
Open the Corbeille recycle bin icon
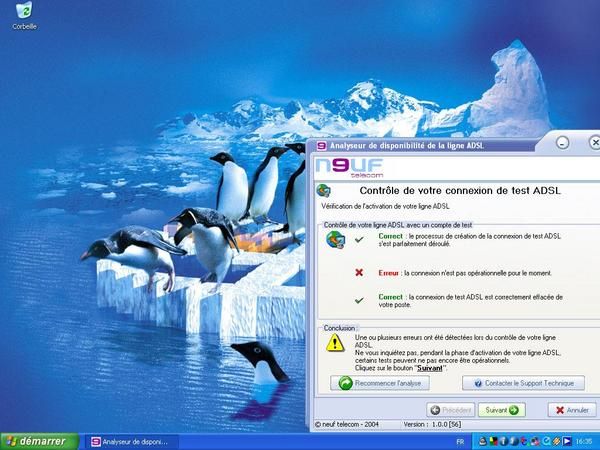tap(24, 15)
